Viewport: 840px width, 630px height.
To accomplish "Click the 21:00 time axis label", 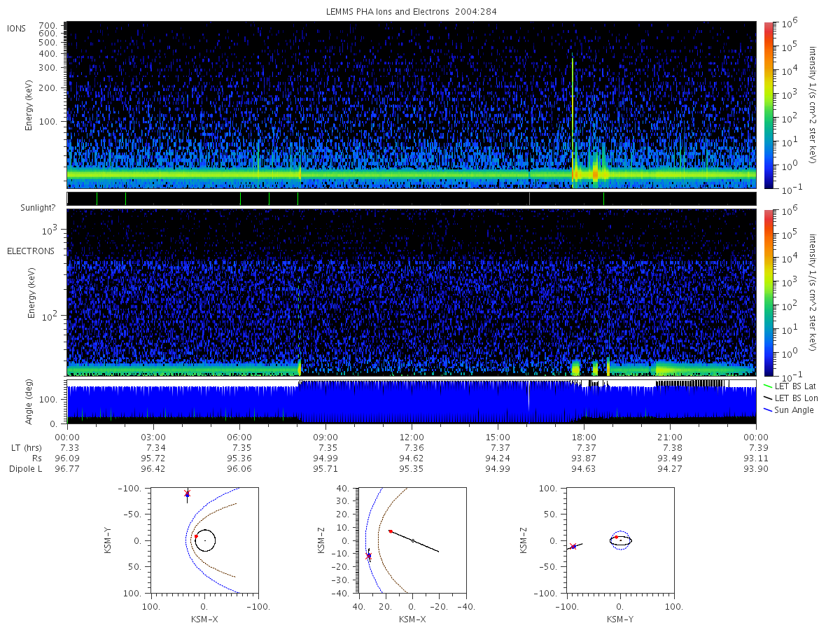I will (670, 436).
